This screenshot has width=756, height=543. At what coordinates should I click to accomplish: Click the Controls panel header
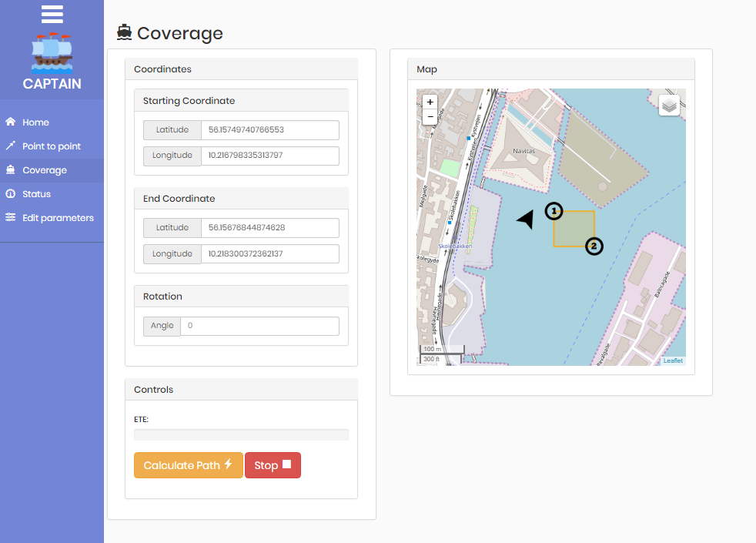pos(241,390)
